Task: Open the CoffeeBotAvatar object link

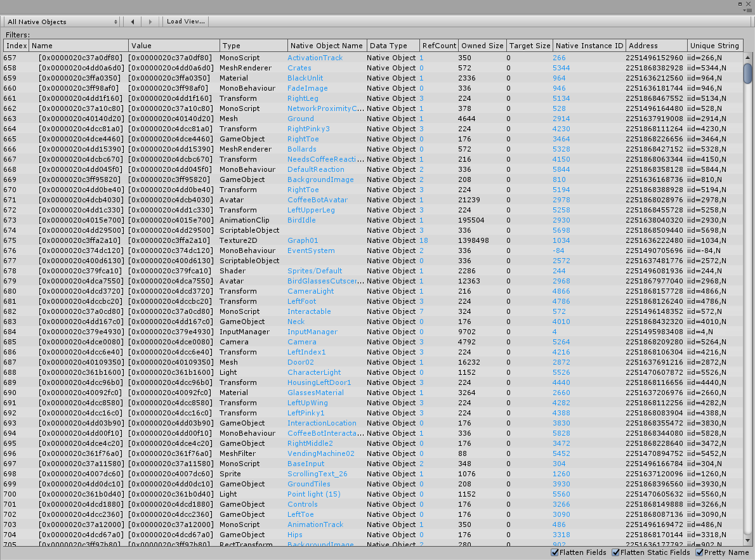Action: click(x=318, y=200)
